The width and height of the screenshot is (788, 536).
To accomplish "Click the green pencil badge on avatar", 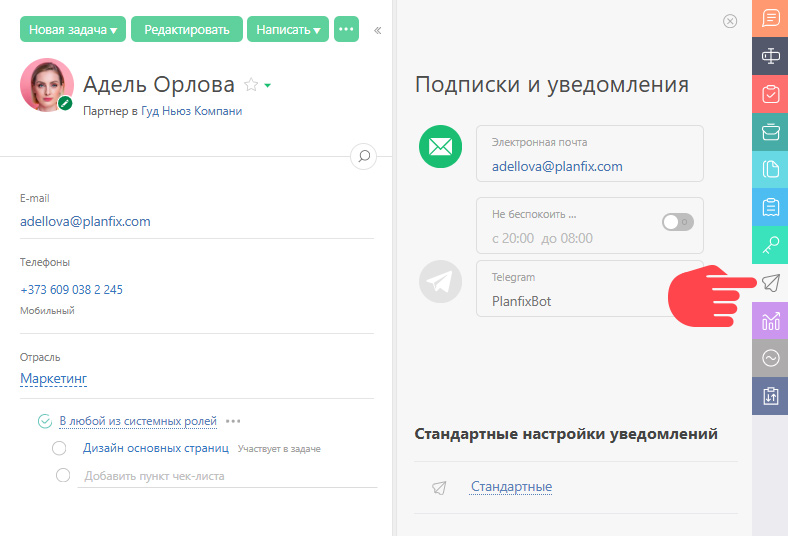I will pyautogui.click(x=65, y=103).
